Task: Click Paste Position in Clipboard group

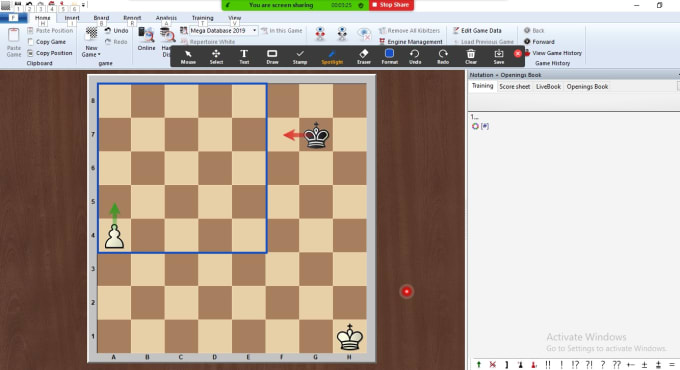Action: [50, 30]
